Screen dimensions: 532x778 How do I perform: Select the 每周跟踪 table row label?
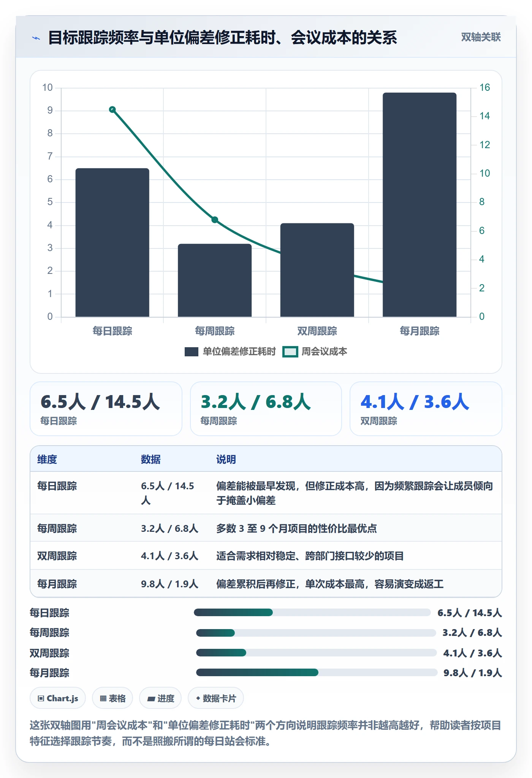point(57,528)
